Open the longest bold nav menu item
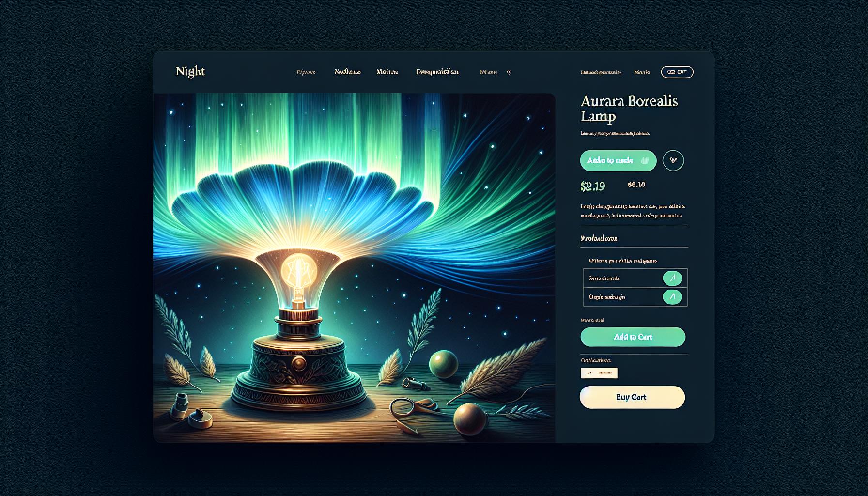Screen dimensions: 868x496 pos(437,72)
